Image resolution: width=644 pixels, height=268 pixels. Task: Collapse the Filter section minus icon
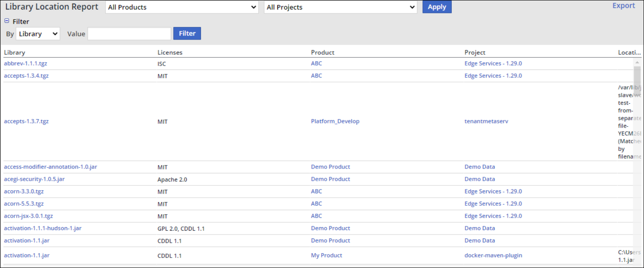click(7, 21)
